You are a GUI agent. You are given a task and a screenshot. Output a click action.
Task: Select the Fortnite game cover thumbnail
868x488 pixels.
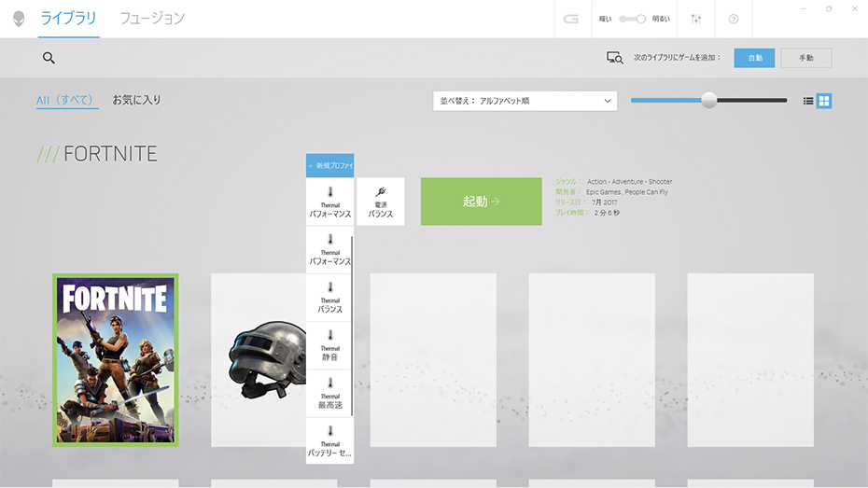coord(116,359)
